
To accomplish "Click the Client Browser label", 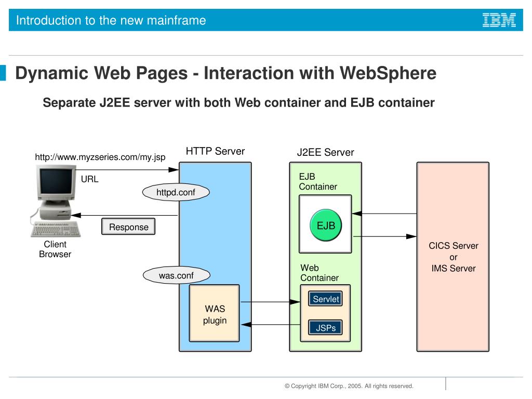I will [x=55, y=249].
